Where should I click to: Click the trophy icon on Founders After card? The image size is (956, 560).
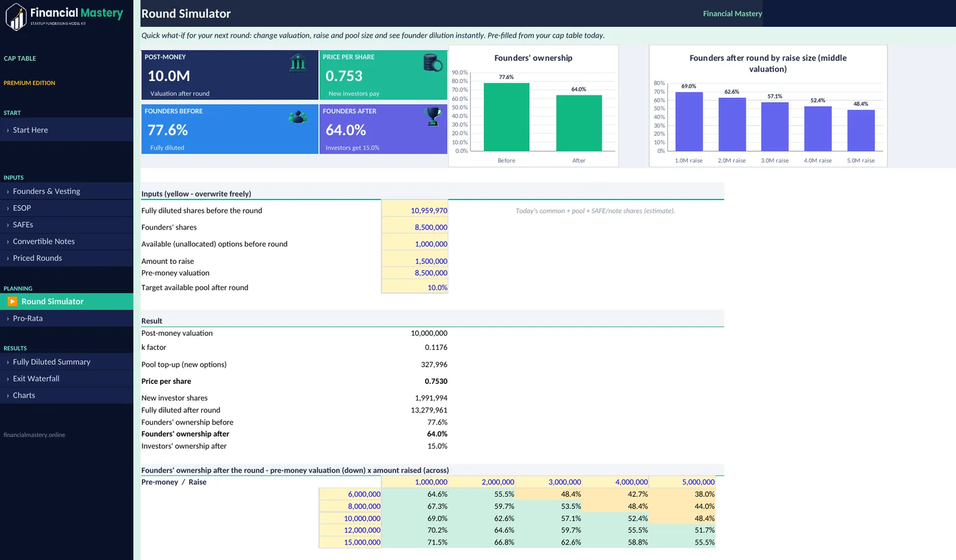pos(433,116)
